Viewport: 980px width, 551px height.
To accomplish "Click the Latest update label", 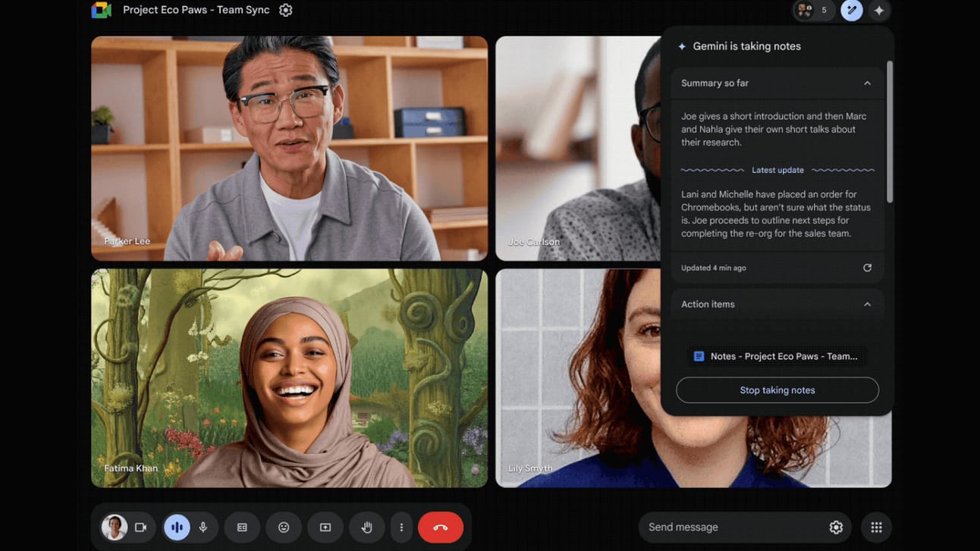I will click(x=777, y=171).
